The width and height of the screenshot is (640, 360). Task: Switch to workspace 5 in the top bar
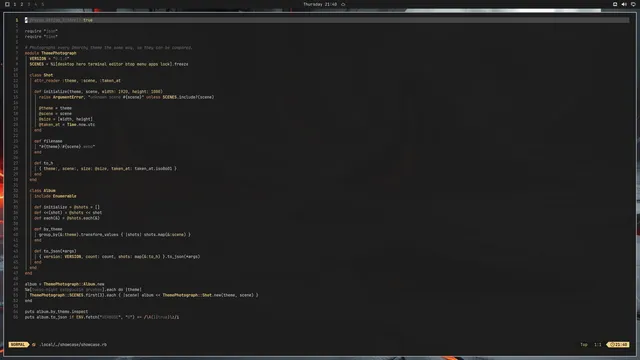pyautogui.click(x=42, y=4)
